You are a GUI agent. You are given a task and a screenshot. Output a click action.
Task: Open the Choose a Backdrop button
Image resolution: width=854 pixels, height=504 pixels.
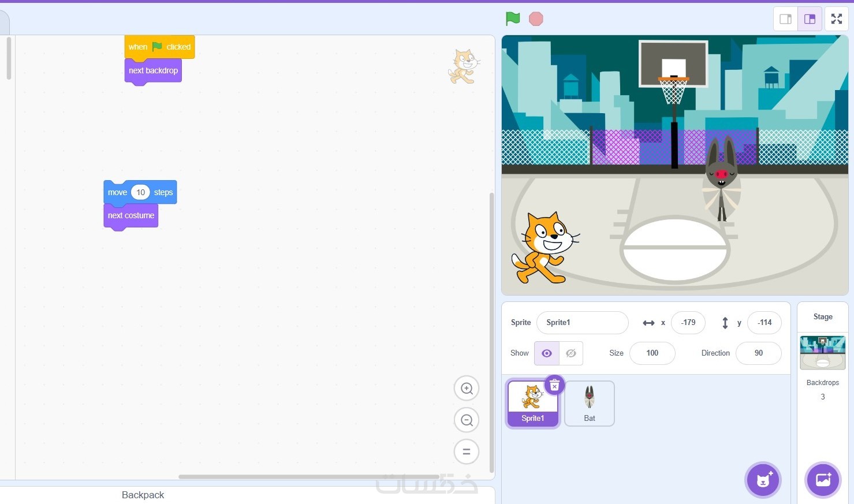(x=823, y=480)
